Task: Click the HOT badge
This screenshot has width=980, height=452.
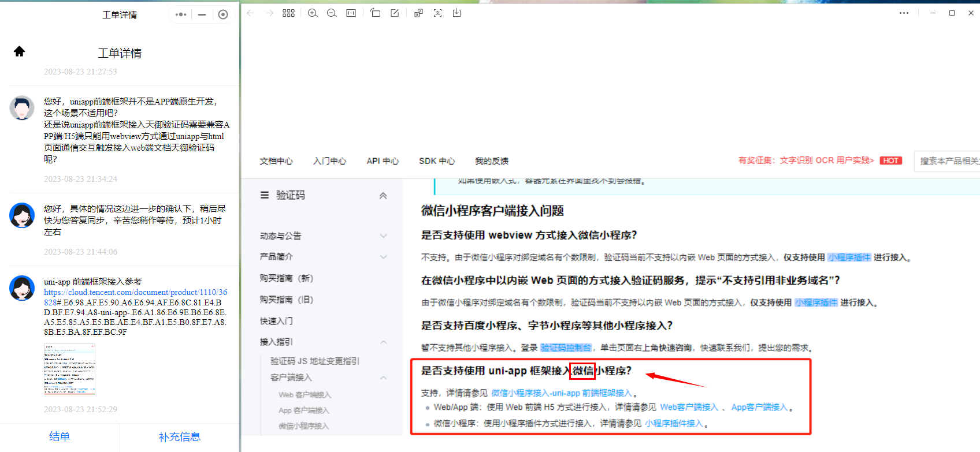Action: [x=891, y=160]
